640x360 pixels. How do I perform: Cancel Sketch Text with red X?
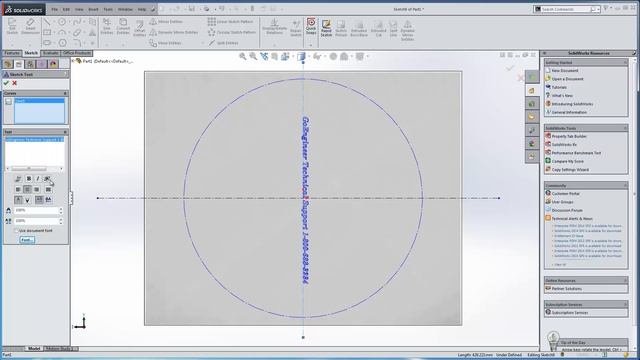point(15,83)
